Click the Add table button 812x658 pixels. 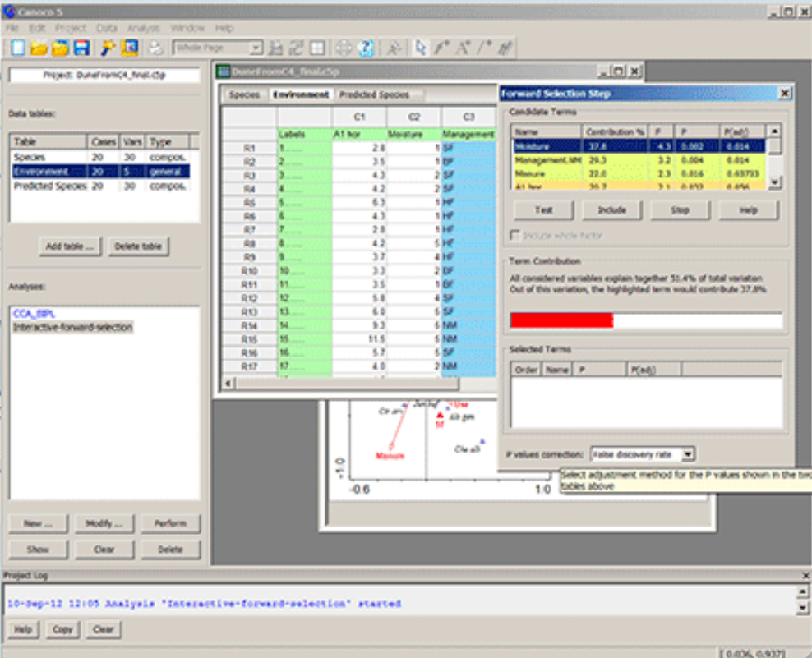pos(70,246)
